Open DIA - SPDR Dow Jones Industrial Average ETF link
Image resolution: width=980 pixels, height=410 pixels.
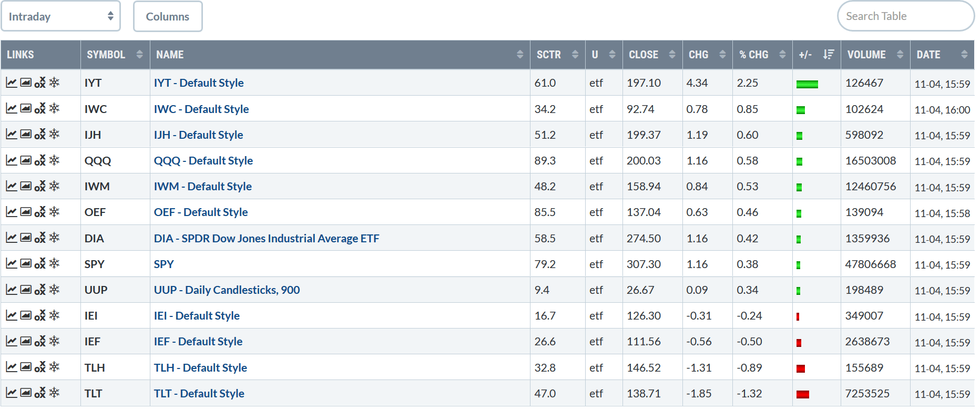[x=267, y=238]
